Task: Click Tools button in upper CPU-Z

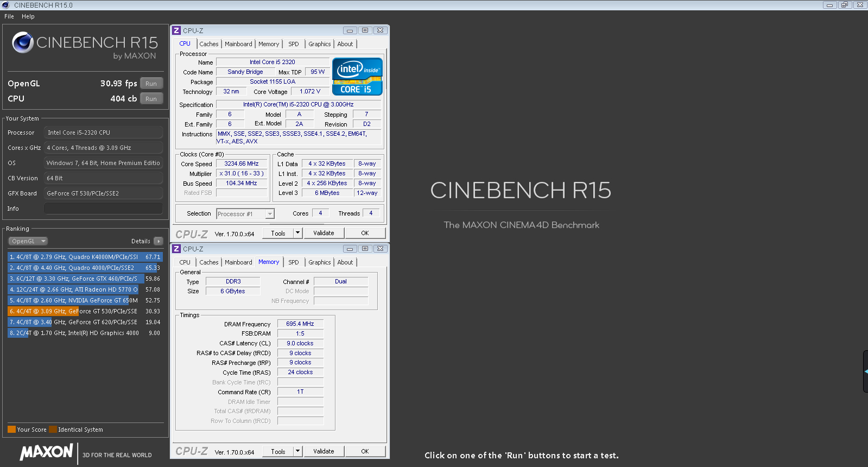Action: click(x=278, y=233)
